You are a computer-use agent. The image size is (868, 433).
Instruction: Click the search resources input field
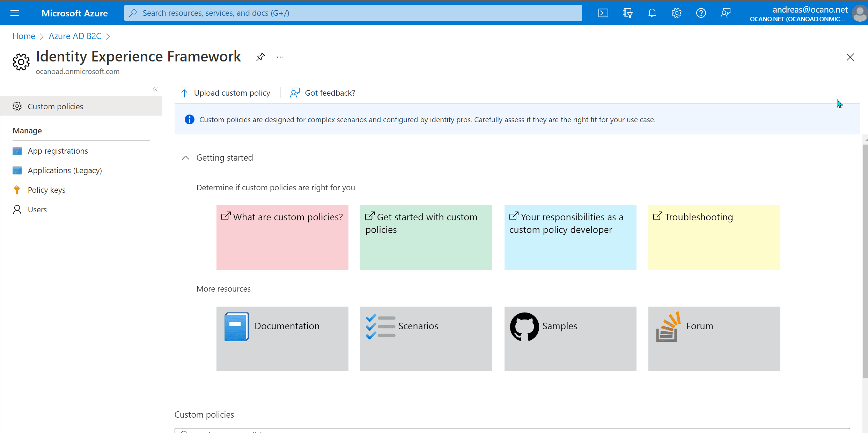coord(353,13)
